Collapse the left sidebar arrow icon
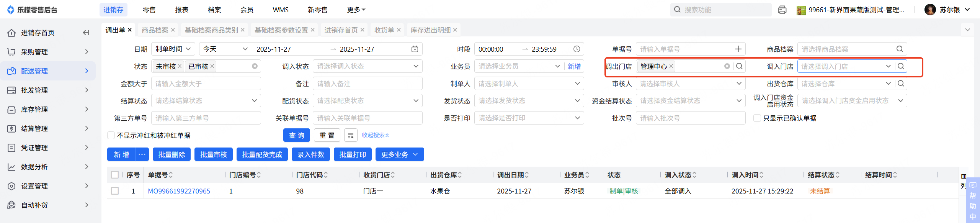The height and width of the screenshot is (223, 980). (86, 33)
